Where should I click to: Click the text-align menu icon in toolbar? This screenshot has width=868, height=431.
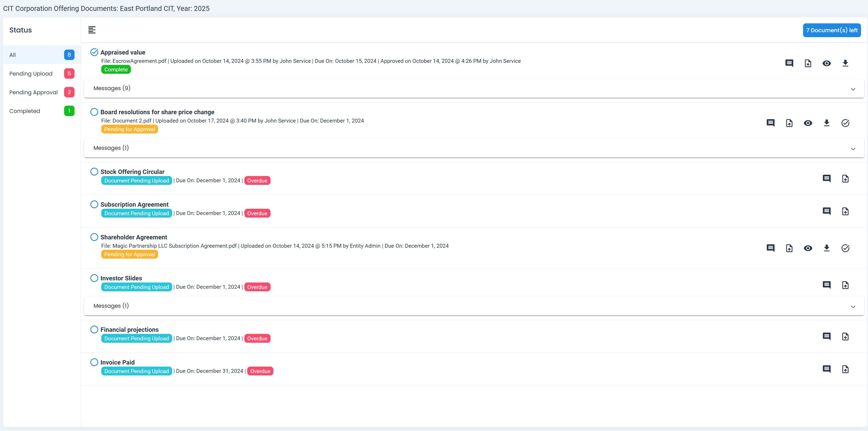[92, 30]
